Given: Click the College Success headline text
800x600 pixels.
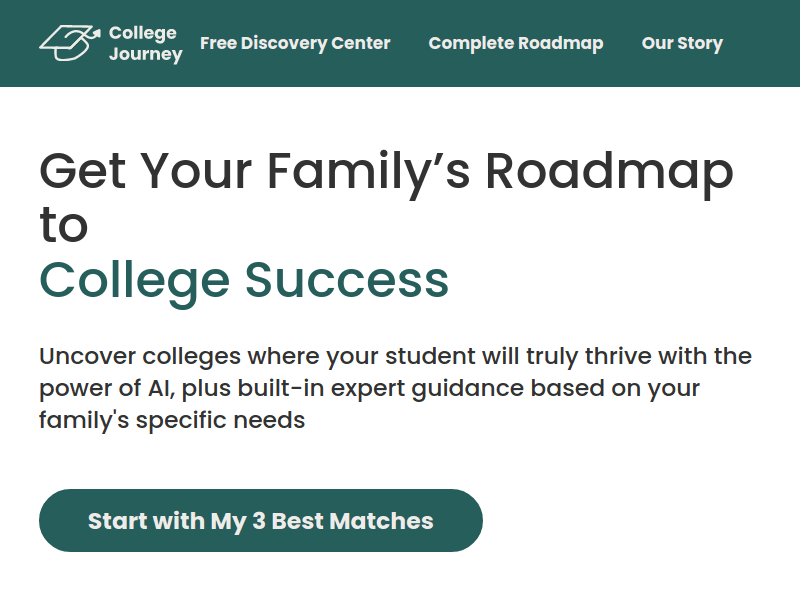Looking at the screenshot, I should (244, 281).
